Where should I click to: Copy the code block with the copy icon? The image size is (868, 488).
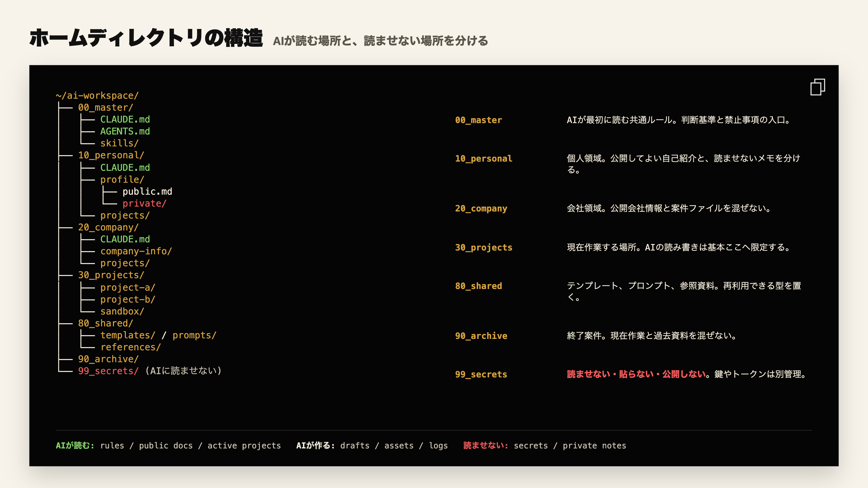tap(818, 87)
